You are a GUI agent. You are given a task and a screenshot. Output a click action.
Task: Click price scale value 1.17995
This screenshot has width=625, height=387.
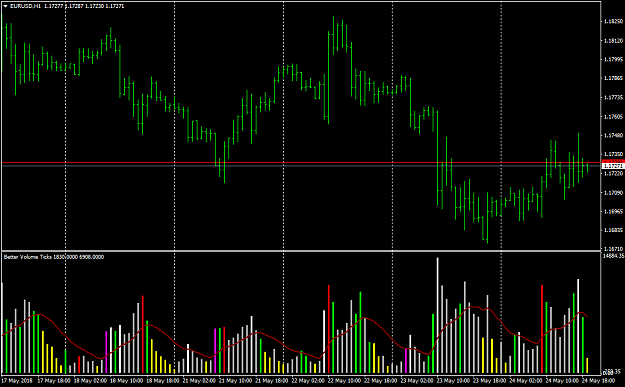click(x=613, y=60)
